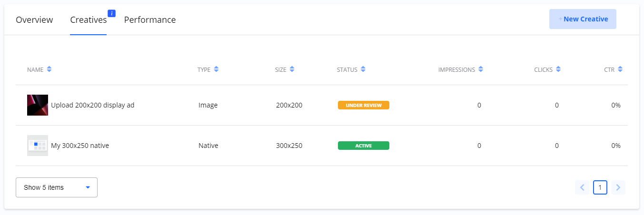Click the info badge on Creatives tab
The image size is (644, 215).
(112, 13)
